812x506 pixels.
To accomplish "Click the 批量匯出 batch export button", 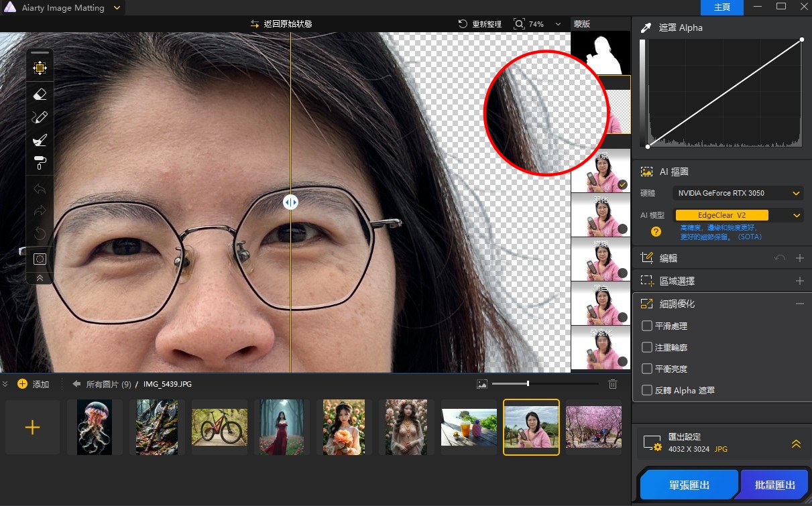I will [x=774, y=485].
